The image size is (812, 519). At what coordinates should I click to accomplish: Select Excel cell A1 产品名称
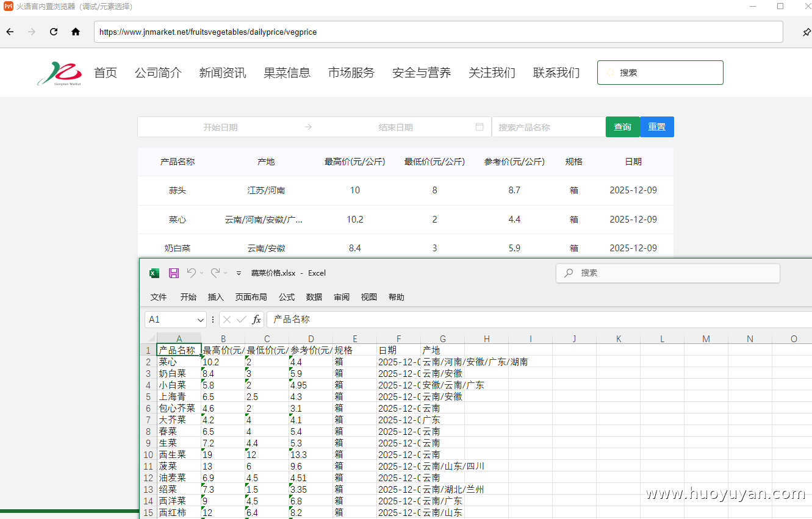pos(179,350)
